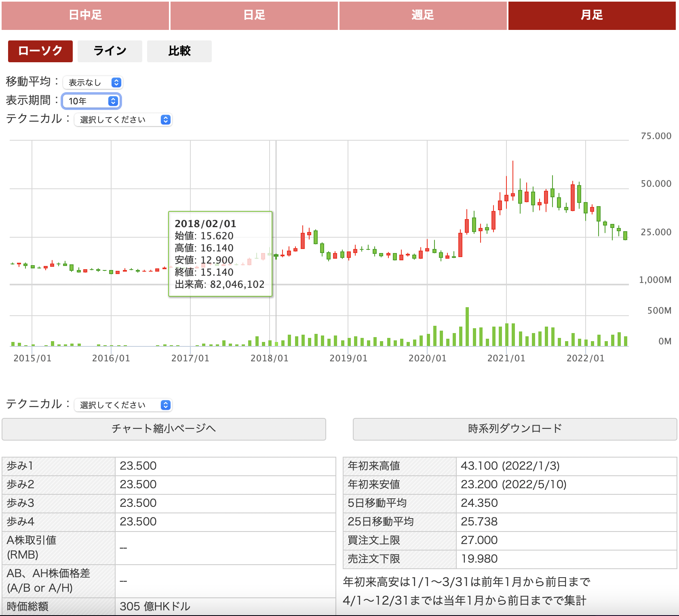Click the 時系列ダウンロード button
Image resolution: width=679 pixels, height=616 pixels.
click(515, 429)
